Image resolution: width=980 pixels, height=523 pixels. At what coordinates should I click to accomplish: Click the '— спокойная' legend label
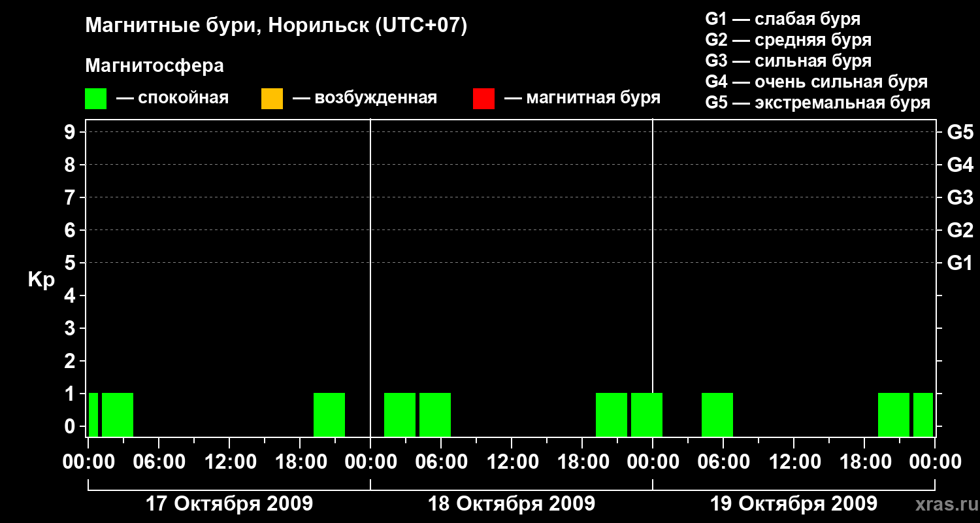[172, 99]
